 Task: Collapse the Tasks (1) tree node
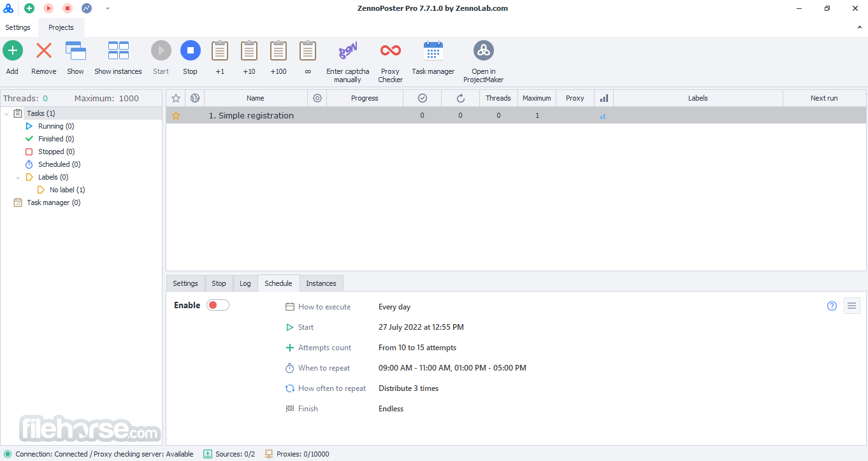point(6,113)
